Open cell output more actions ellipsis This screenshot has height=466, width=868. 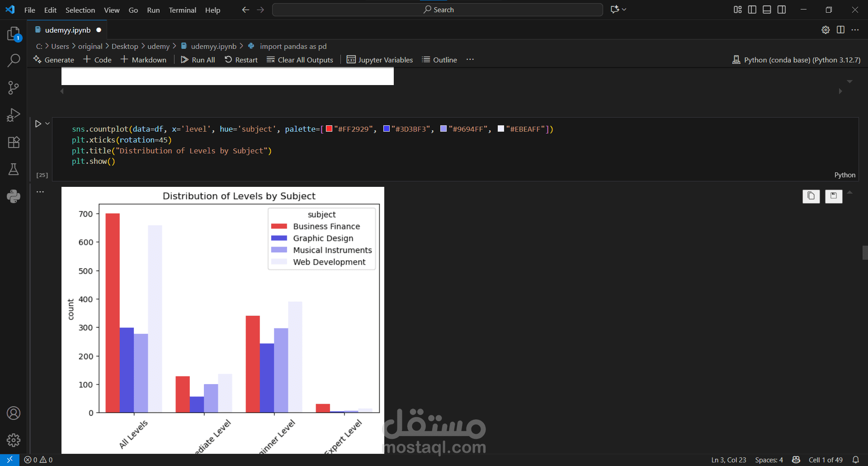pyautogui.click(x=40, y=192)
